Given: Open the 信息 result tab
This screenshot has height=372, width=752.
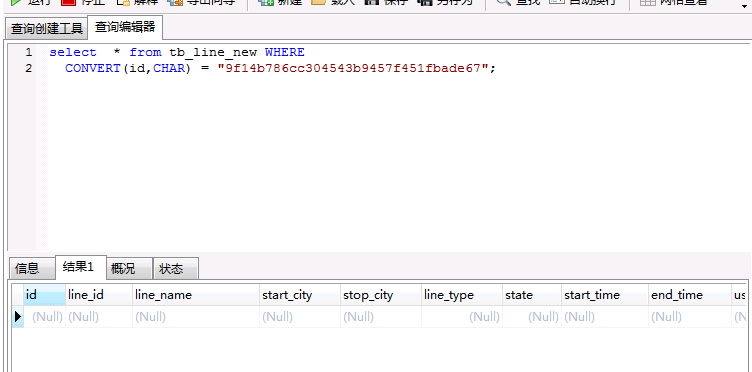Looking at the screenshot, I should (32, 268).
